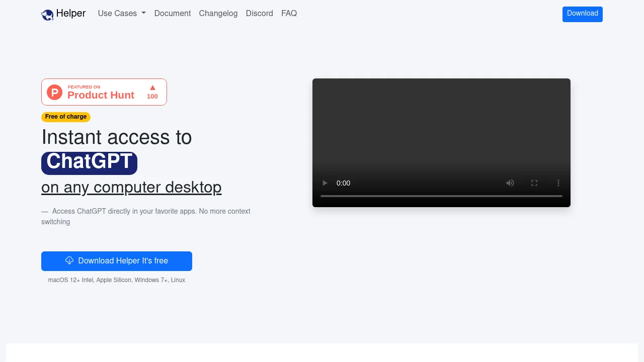Click the 'Instant access to' heading
644x362 pixels.
tap(117, 137)
